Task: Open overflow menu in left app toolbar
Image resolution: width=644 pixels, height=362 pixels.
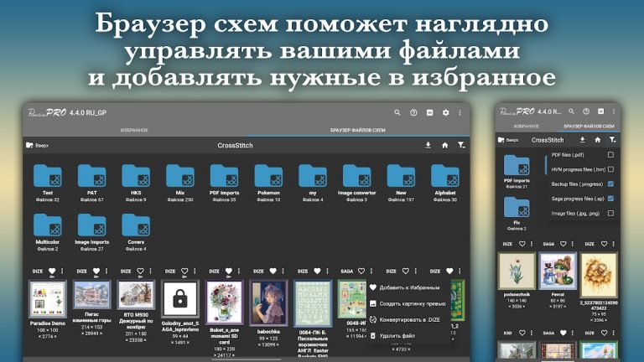Action: tap(460, 112)
